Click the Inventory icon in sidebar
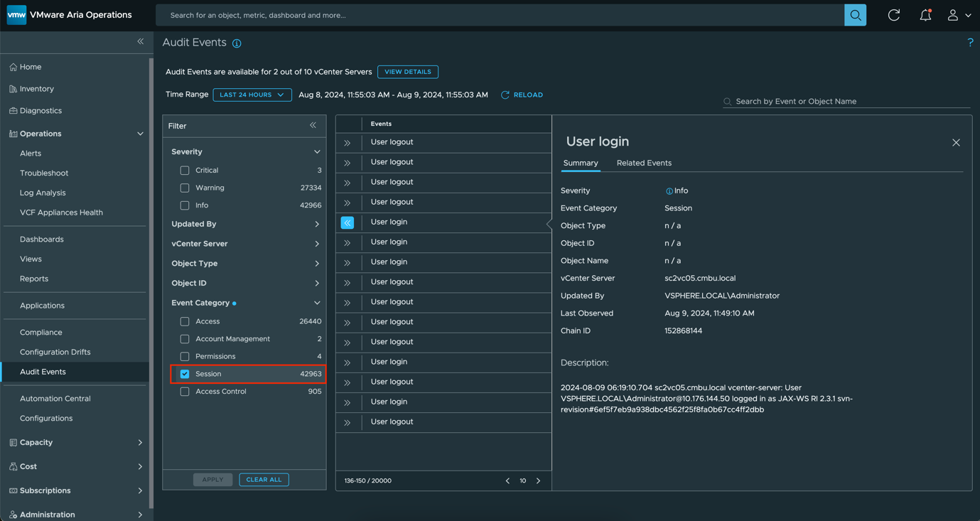Viewport: 980px width, 521px height. 14,89
